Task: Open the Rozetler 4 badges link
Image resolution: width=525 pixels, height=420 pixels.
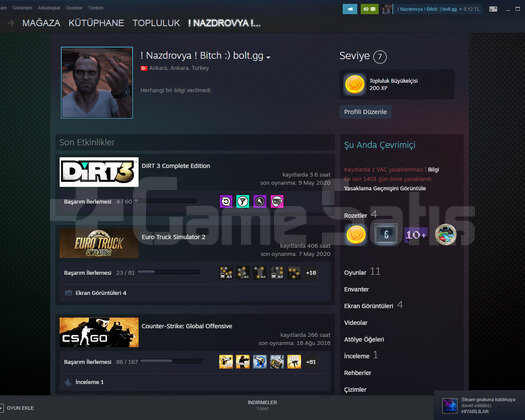Action: pyautogui.click(x=361, y=215)
